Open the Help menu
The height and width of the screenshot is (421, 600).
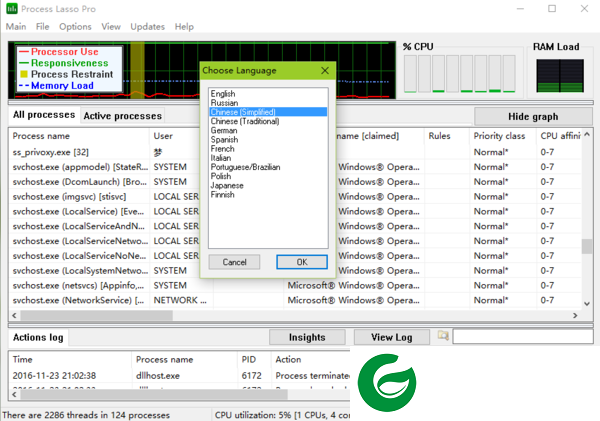tap(184, 26)
